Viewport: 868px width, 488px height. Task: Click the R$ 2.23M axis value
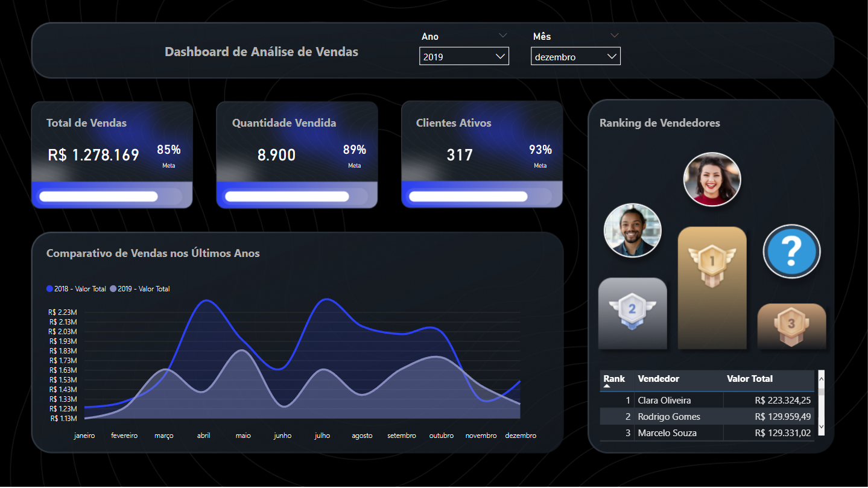click(63, 312)
